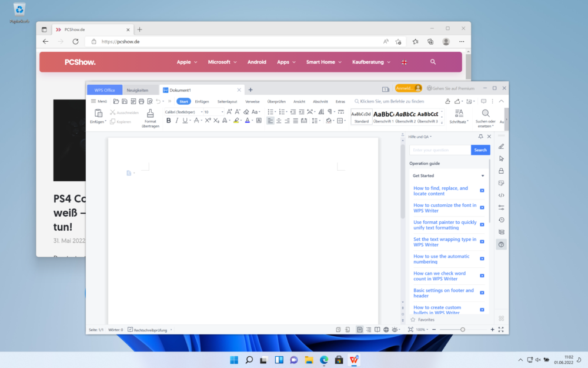
Task: Click fullscreen icon in status bar
Action: click(501, 330)
